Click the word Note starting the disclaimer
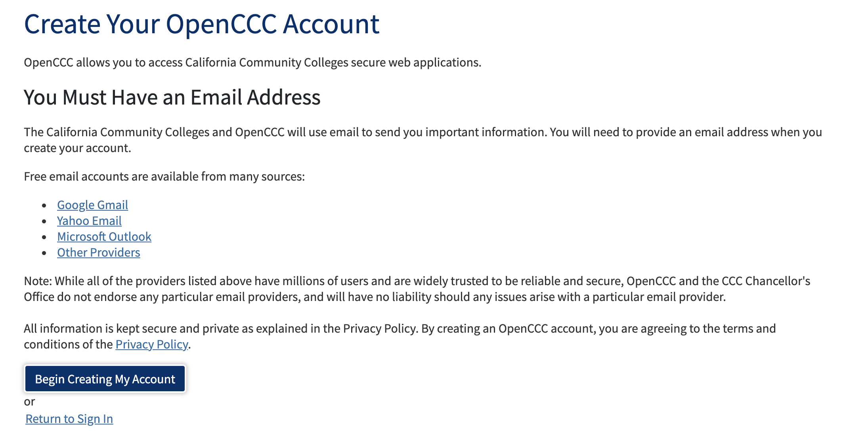The width and height of the screenshot is (868, 438). 37,281
